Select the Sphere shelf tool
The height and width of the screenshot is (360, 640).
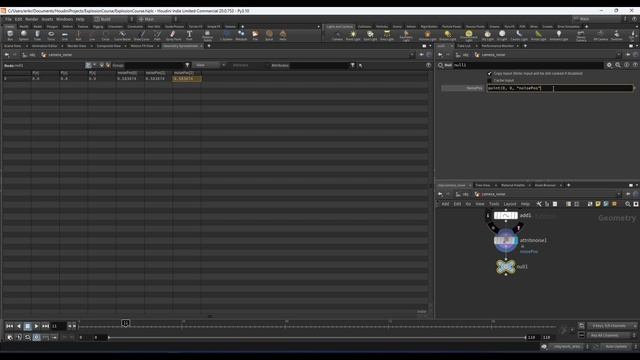pyautogui.click(x=24, y=36)
